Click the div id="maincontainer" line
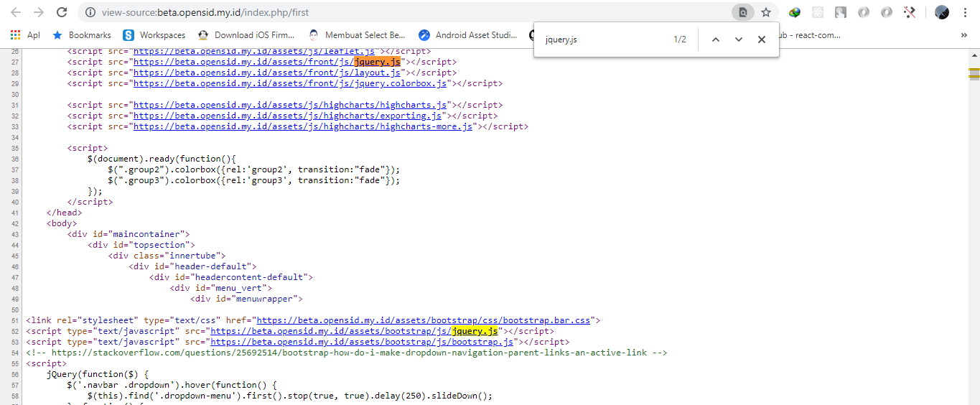The image size is (980, 405). pyautogui.click(x=129, y=234)
